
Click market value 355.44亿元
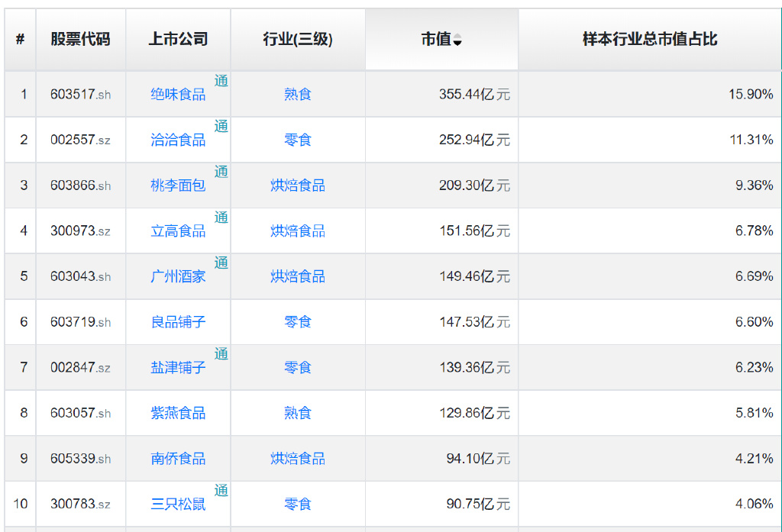pos(474,94)
